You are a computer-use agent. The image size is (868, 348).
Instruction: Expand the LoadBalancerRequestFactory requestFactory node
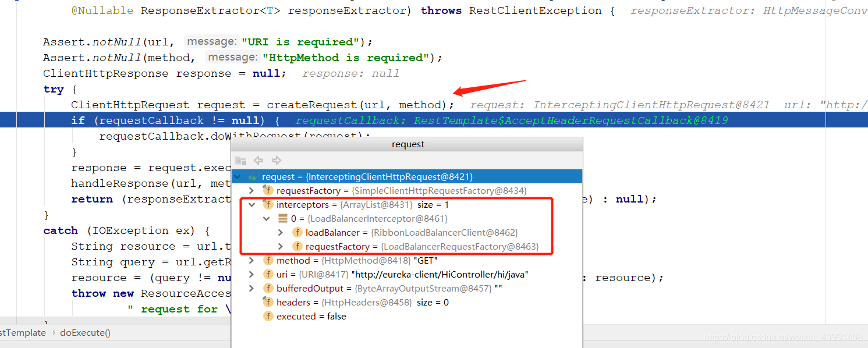[x=281, y=246]
